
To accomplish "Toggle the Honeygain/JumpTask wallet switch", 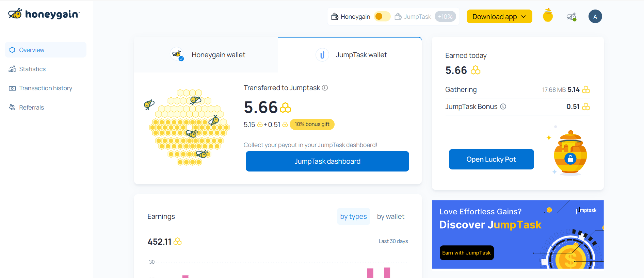I will point(382,16).
